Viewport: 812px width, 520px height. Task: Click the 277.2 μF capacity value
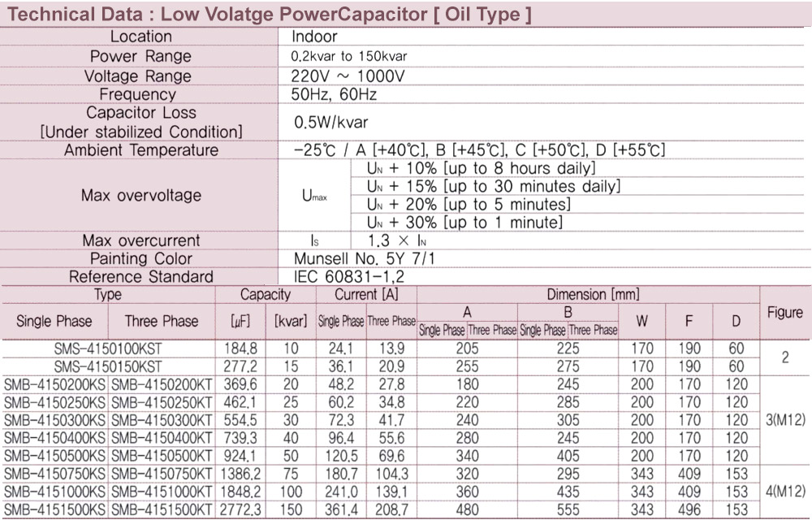click(x=240, y=366)
